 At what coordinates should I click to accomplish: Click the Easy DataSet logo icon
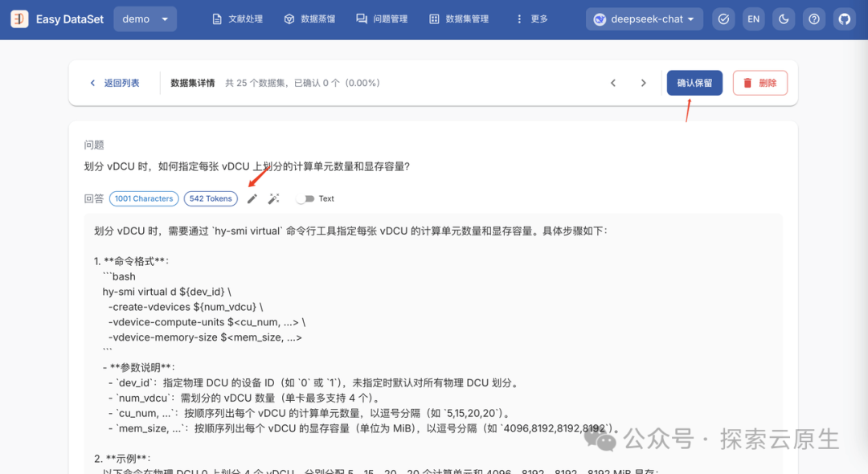[19, 18]
